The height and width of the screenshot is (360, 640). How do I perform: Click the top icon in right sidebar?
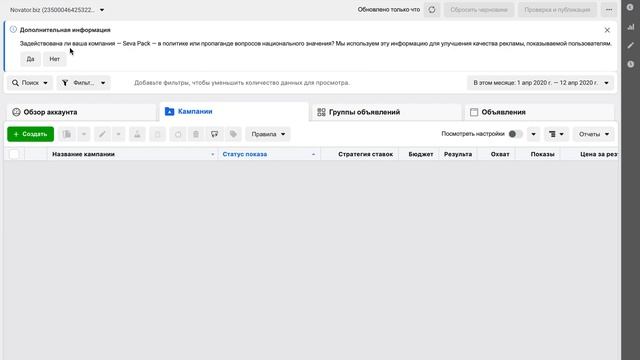631,7
